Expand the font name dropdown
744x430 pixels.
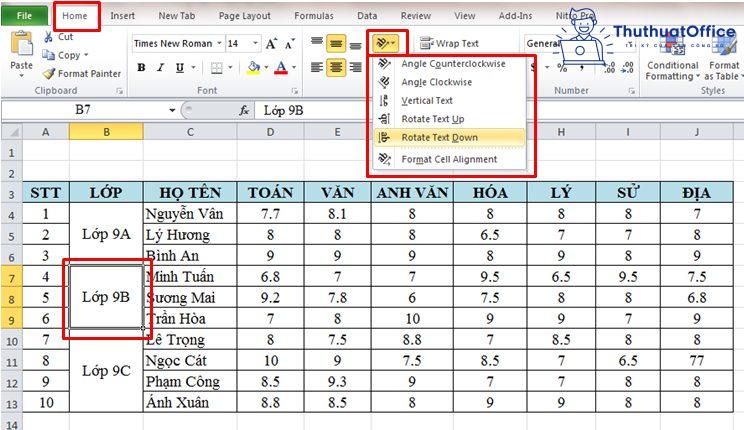tap(219, 43)
